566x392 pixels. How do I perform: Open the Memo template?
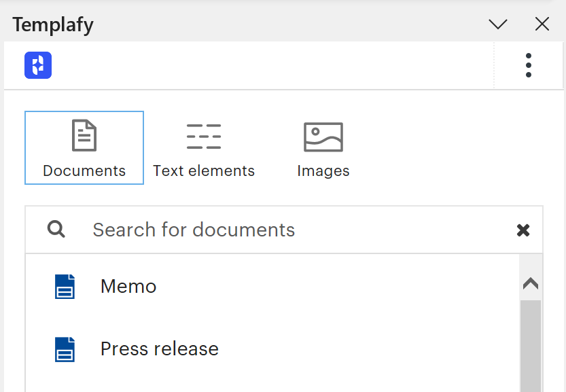[x=128, y=286]
